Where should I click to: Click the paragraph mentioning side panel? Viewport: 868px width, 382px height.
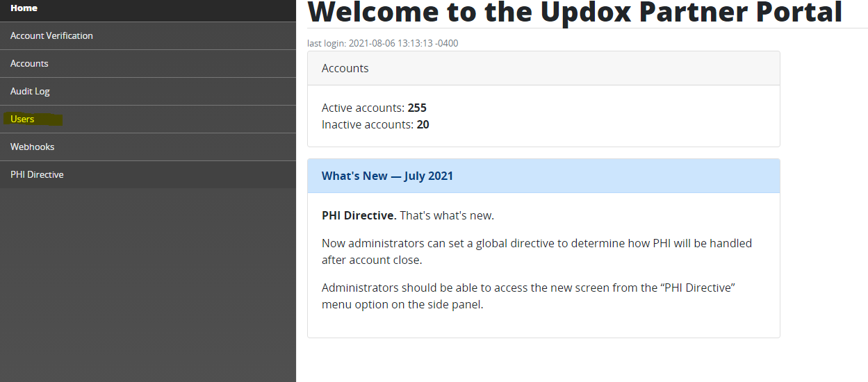point(528,296)
